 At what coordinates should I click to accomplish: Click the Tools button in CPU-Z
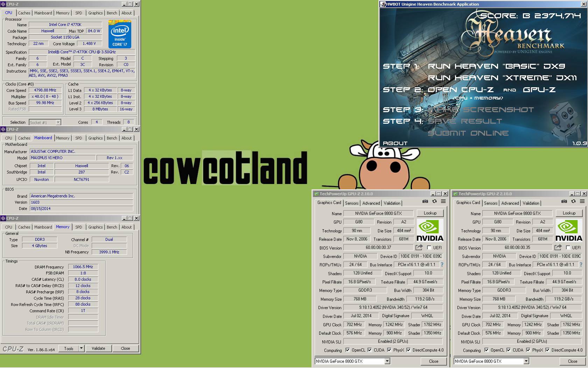69,348
